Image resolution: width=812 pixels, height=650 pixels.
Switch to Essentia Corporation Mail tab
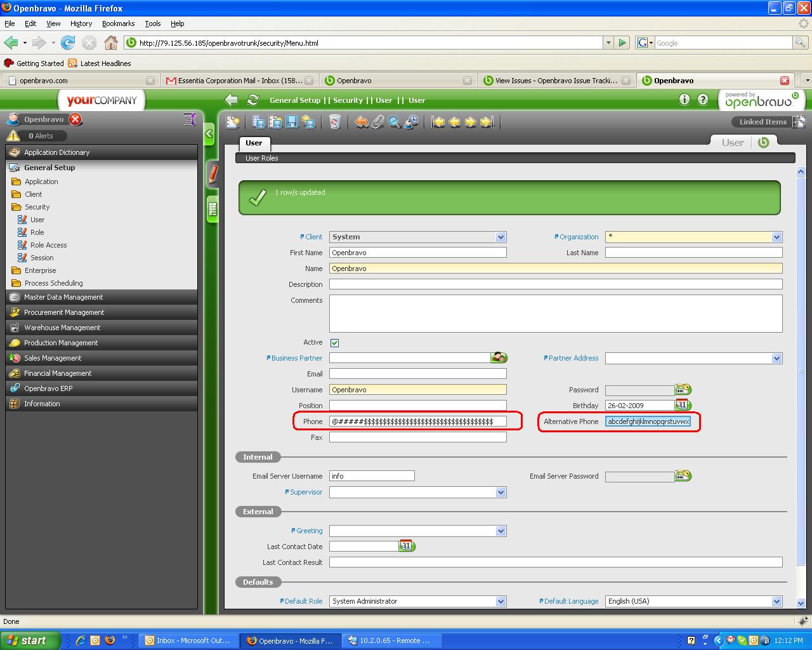pos(240,81)
